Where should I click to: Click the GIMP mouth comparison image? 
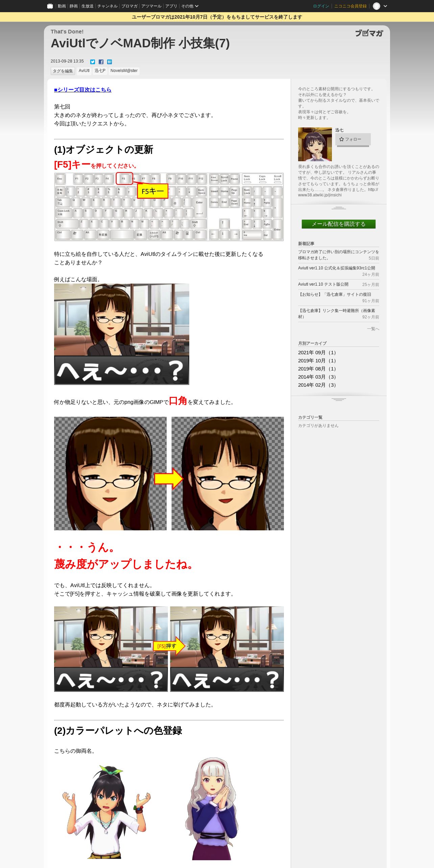[x=169, y=473]
